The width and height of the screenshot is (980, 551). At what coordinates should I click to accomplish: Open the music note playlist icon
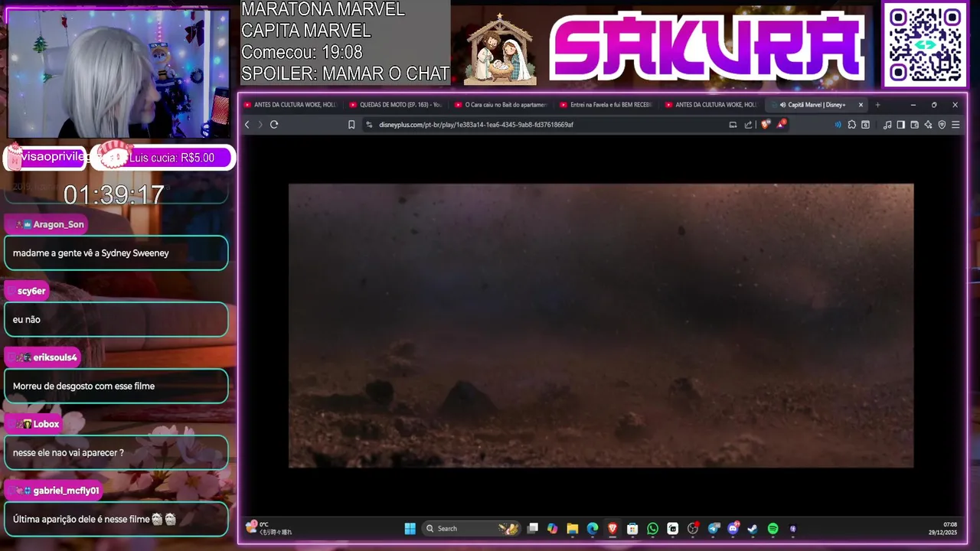pyautogui.click(x=887, y=125)
